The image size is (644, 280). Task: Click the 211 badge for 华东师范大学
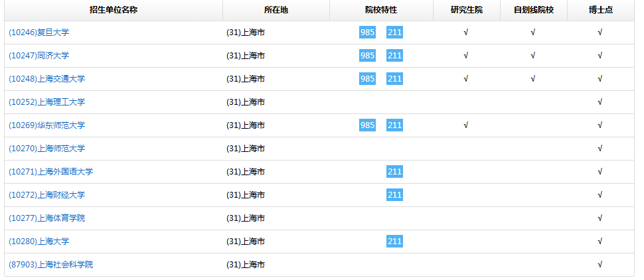point(394,125)
